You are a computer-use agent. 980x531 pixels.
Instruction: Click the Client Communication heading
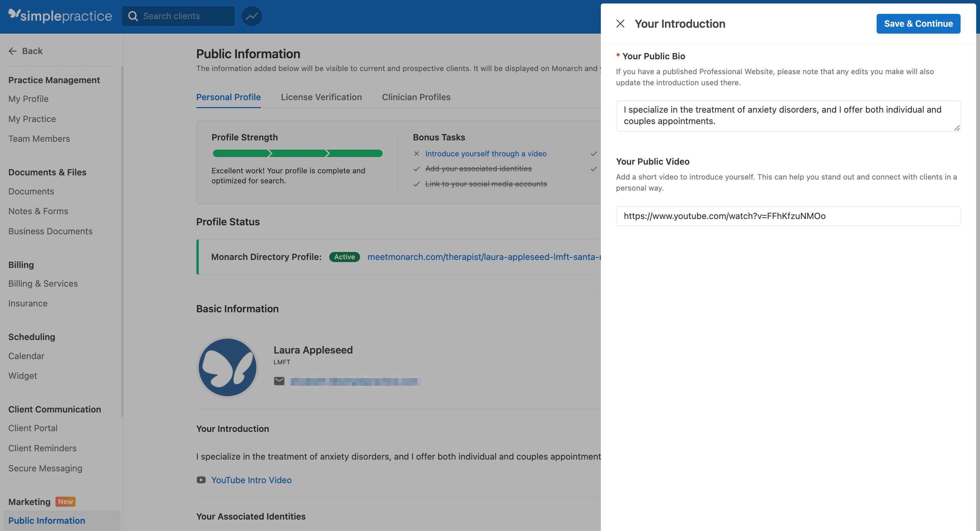click(x=54, y=409)
